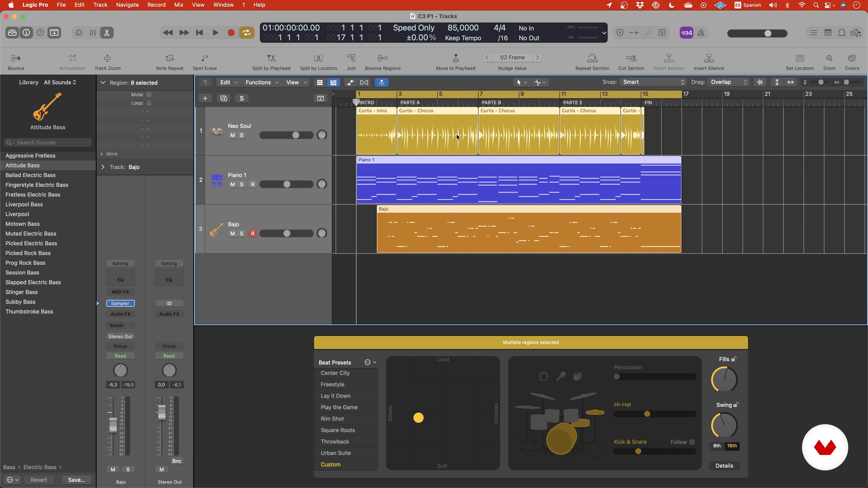Mute the Neo Soul track
The width and height of the screenshot is (868, 488).
(233, 135)
